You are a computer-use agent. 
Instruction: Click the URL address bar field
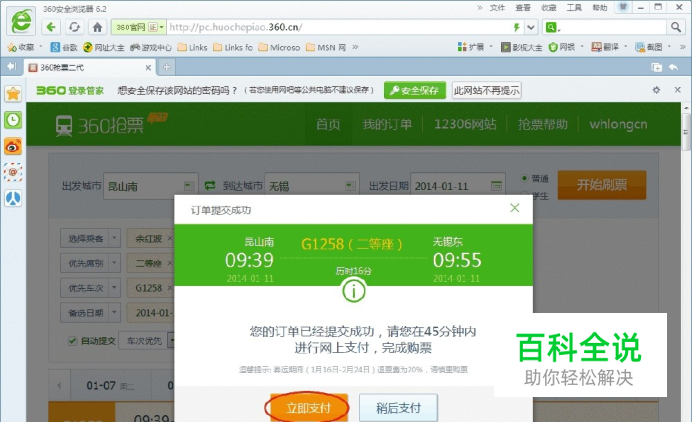(338, 27)
